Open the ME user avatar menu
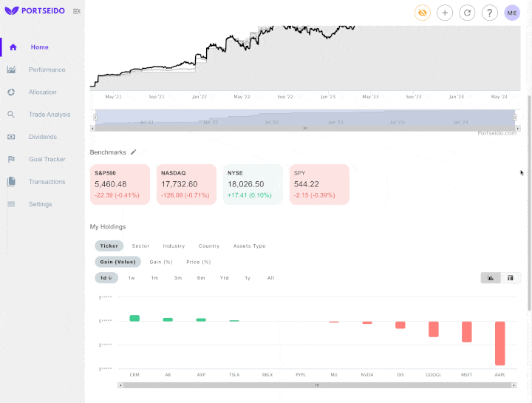 click(512, 13)
